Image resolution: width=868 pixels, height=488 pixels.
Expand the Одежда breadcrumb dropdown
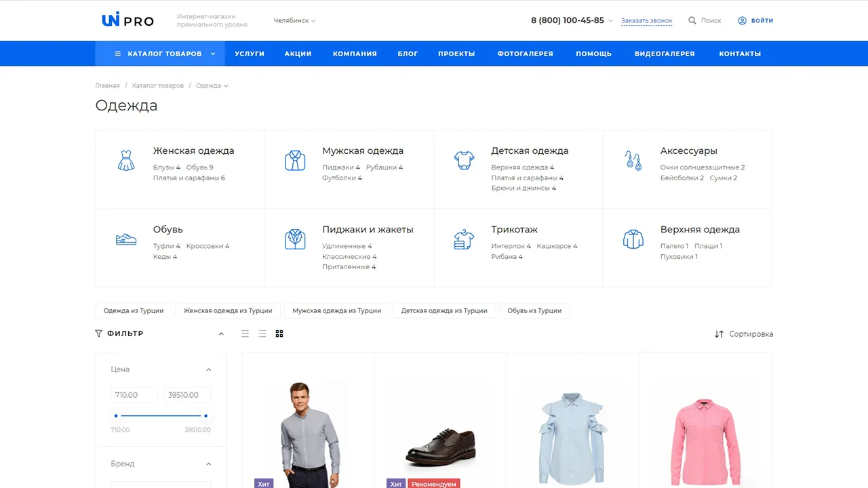click(x=226, y=86)
